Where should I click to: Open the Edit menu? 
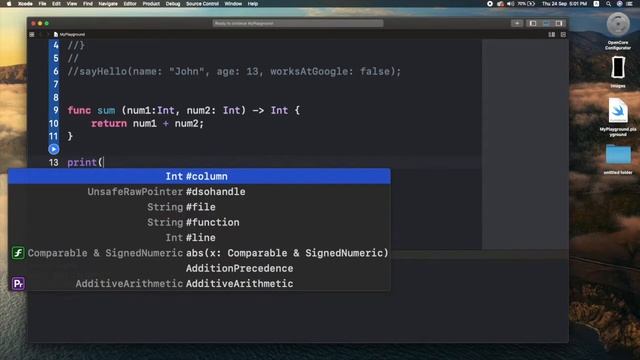(x=56, y=4)
